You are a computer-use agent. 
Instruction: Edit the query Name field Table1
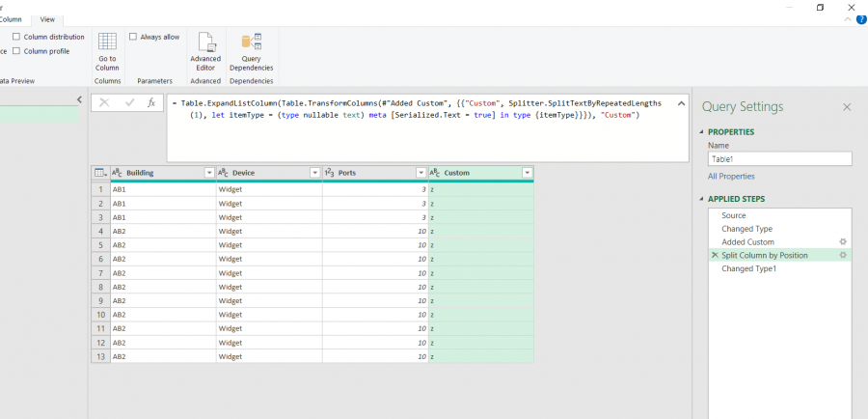[x=779, y=158]
